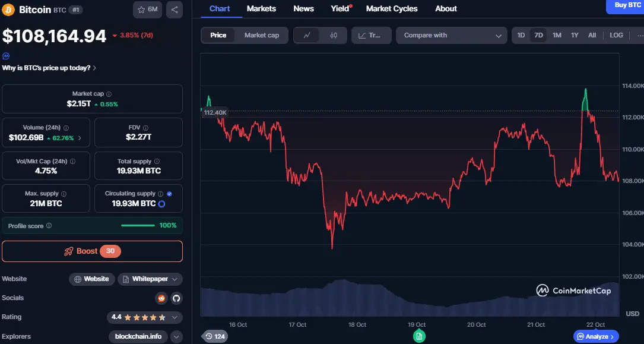Toggle chart to Market cap view
The image size is (644, 344).
[261, 36]
